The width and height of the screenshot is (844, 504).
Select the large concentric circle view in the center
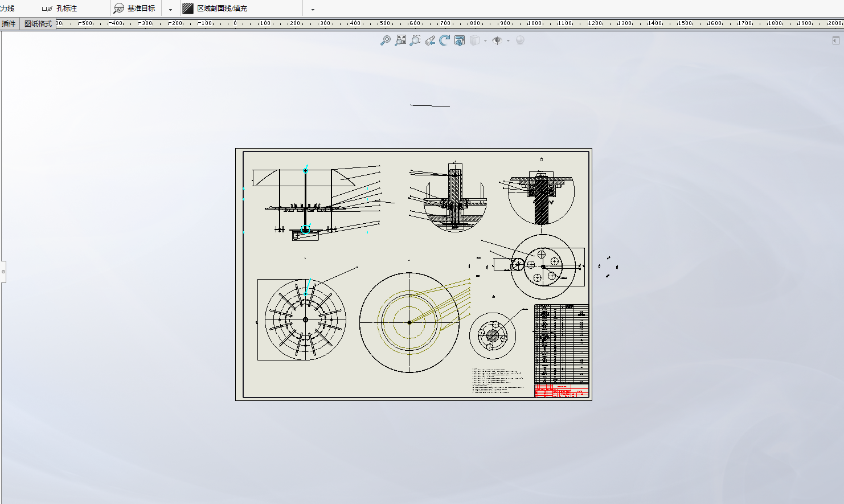click(x=409, y=322)
